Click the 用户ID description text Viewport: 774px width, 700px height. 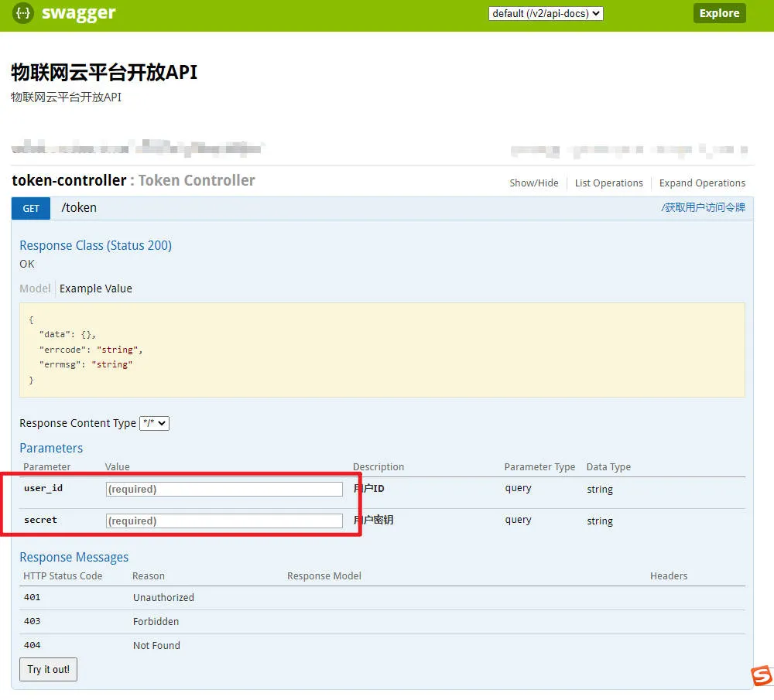tap(368, 488)
